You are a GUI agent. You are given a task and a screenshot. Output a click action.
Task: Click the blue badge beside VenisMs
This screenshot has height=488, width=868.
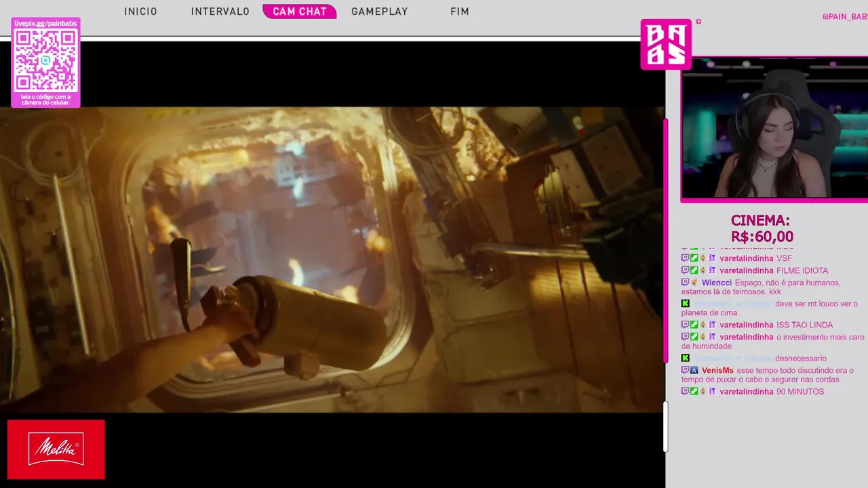tap(694, 371)
